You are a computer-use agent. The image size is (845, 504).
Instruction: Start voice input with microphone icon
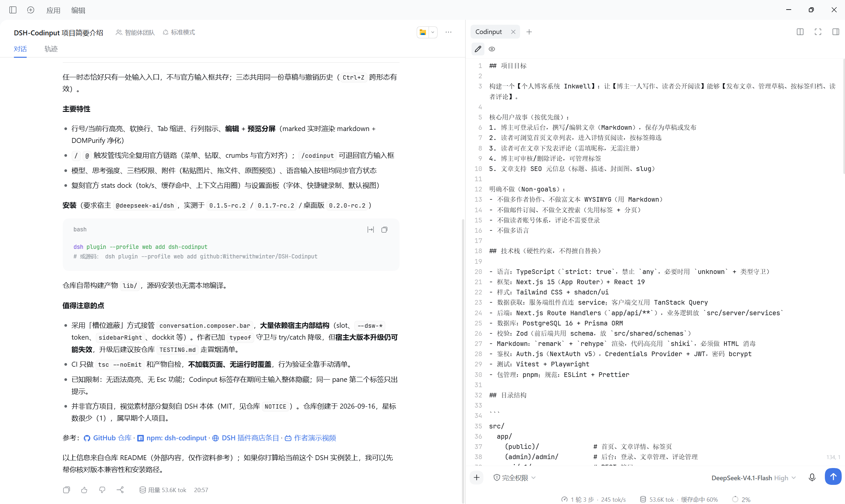812,478
